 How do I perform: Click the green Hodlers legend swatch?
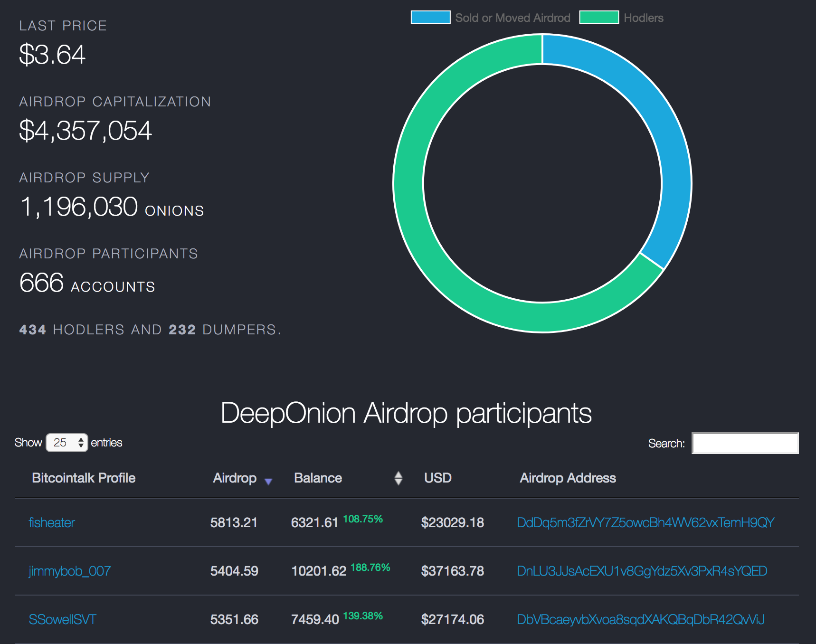(x=599, y=17)
